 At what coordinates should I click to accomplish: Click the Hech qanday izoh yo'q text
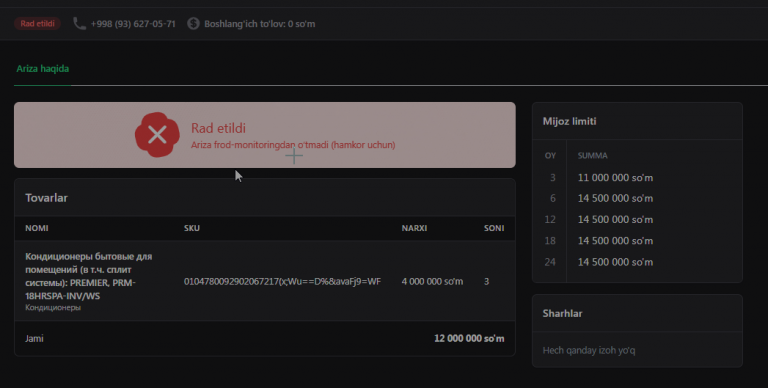589,350
